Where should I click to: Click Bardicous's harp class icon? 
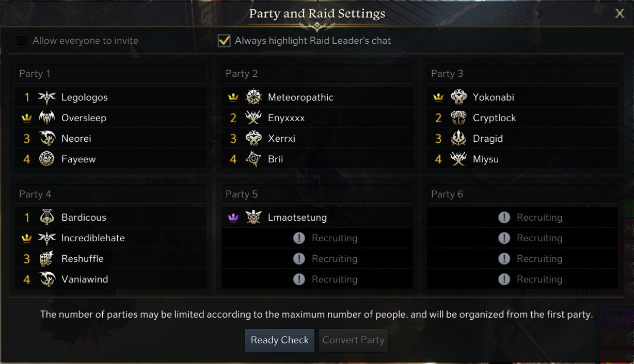pos(47,218)
